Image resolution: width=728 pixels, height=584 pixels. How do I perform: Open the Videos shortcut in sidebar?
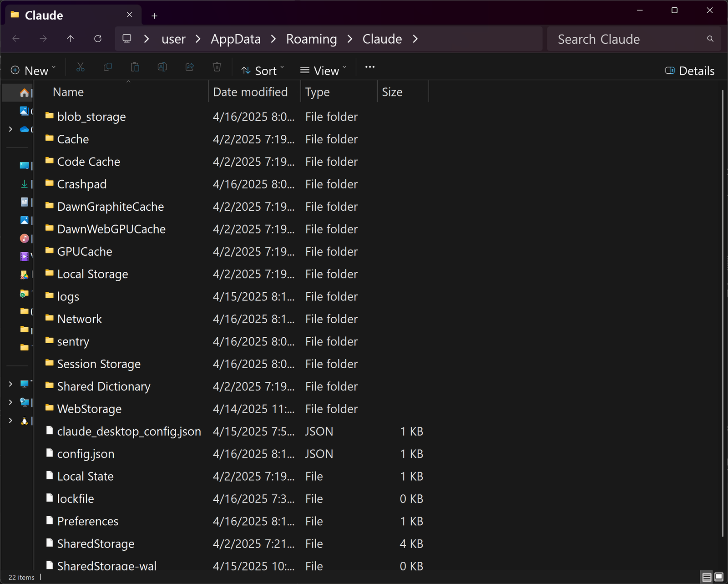[25, 257]
